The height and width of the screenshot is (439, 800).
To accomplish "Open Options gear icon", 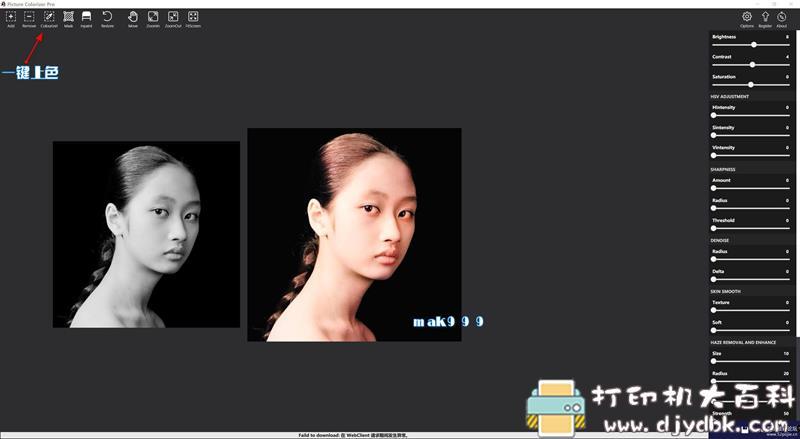I will [x=747, y=19].
